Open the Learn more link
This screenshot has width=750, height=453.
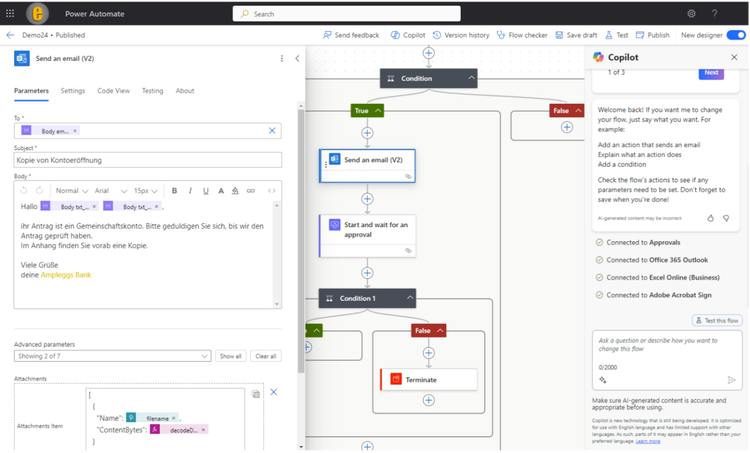pyautogui.click(x=648, y=441)
